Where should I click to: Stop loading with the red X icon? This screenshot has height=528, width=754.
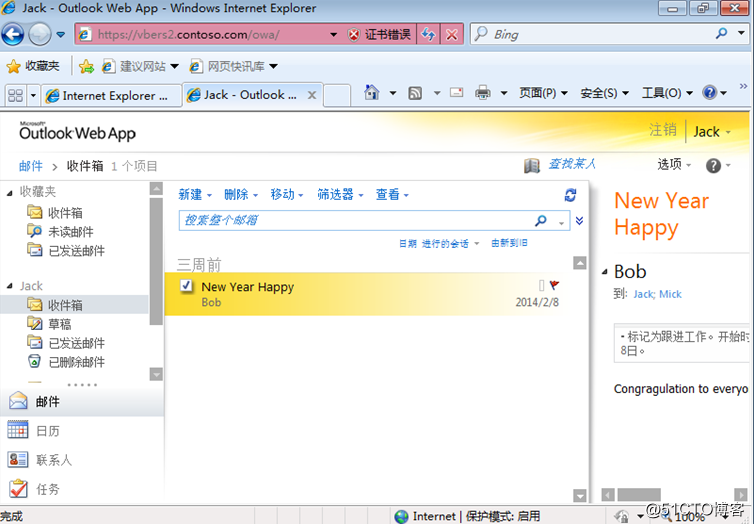pos(452,35)
